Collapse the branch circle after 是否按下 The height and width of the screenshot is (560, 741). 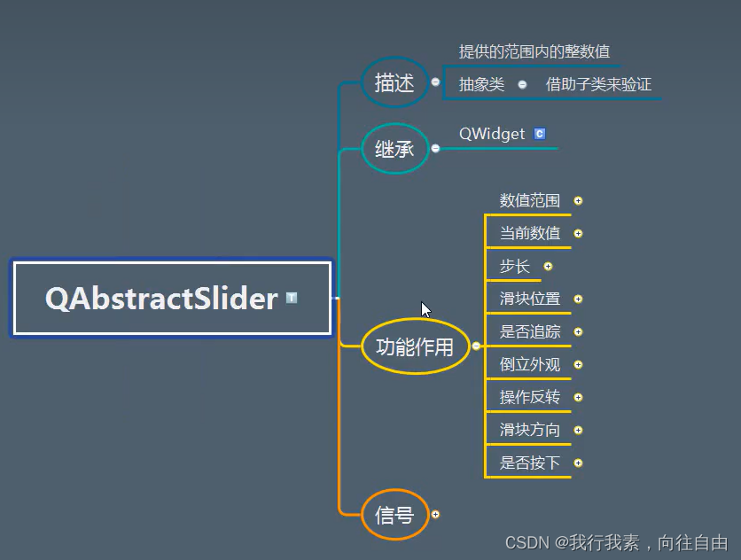click(578, 463)
